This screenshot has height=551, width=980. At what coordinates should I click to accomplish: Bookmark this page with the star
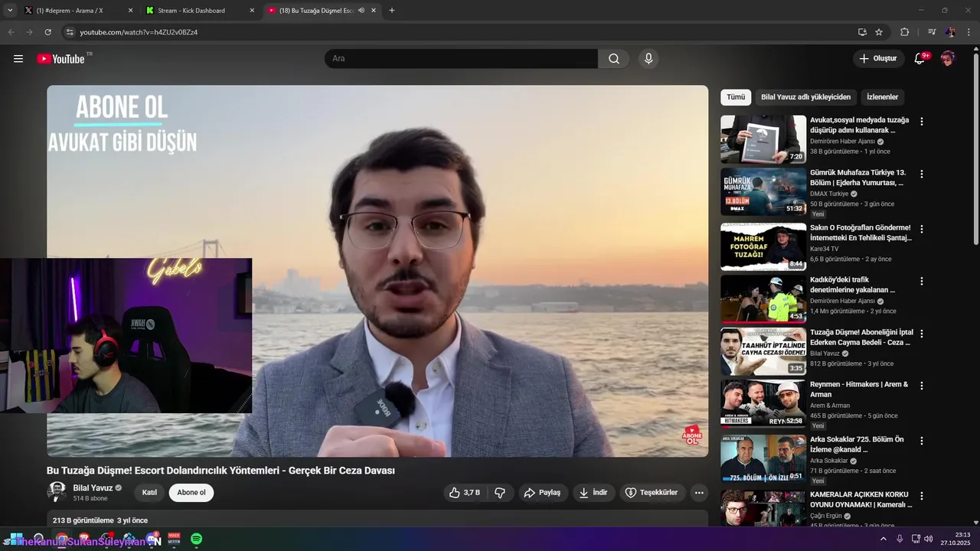(879, 32)
